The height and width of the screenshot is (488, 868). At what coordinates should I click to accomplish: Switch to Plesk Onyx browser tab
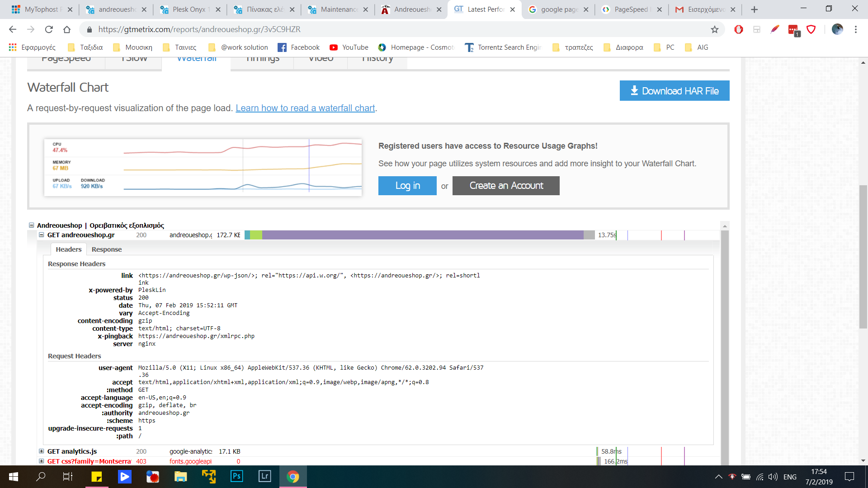(x=190, y=9)
